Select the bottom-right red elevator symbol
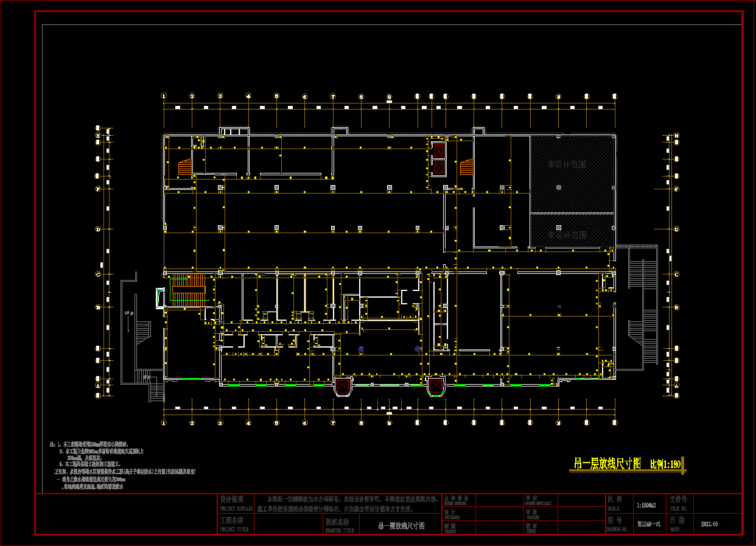 pyautogui.click(x=436, y=386)
